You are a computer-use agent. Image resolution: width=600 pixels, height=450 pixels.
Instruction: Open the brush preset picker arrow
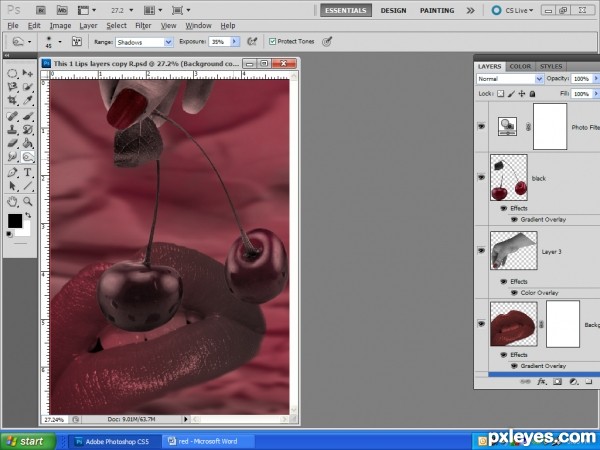(x=60, y=41)
